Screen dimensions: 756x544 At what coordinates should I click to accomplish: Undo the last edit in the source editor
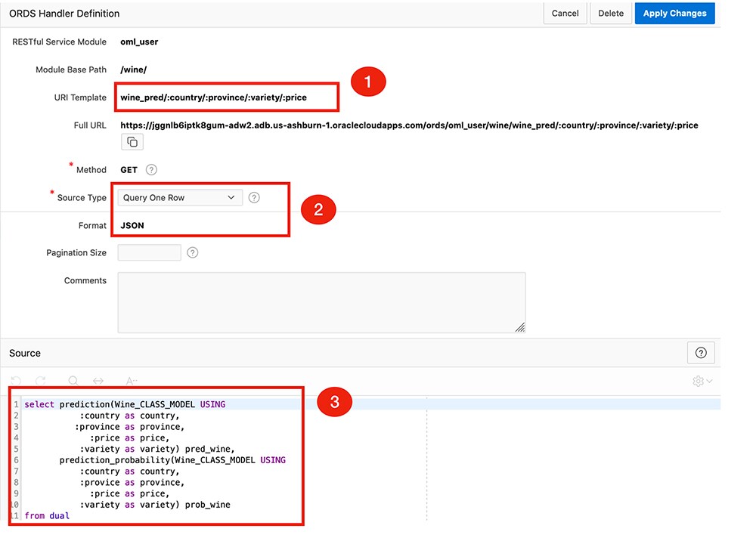[15, 381]
